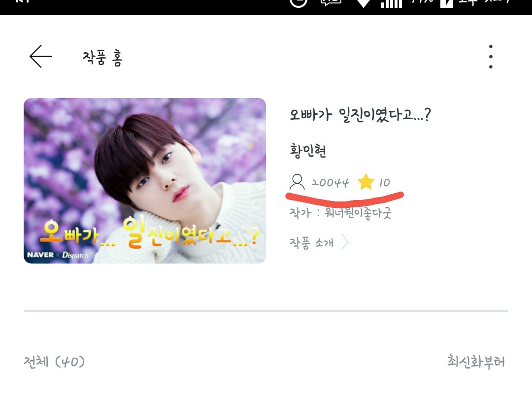Tap the author name 워너원이좋다굿
The image size is (532, 399).
pyautogui.click(x=358, y=213)
